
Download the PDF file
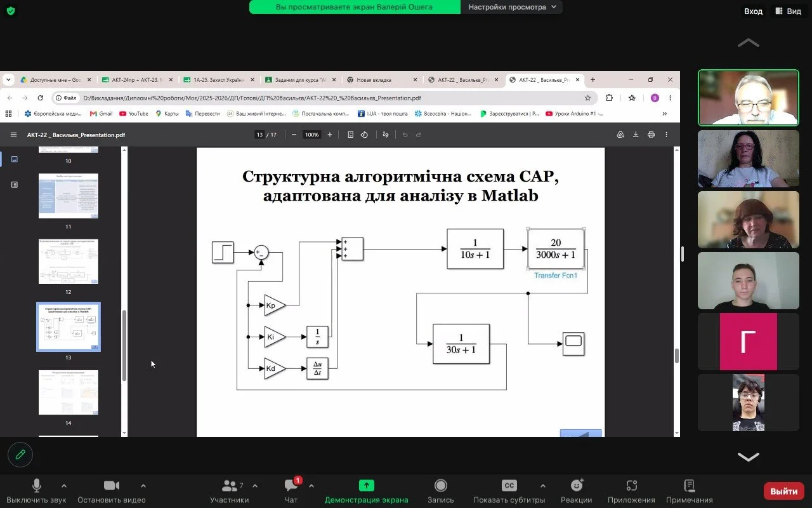636,135
